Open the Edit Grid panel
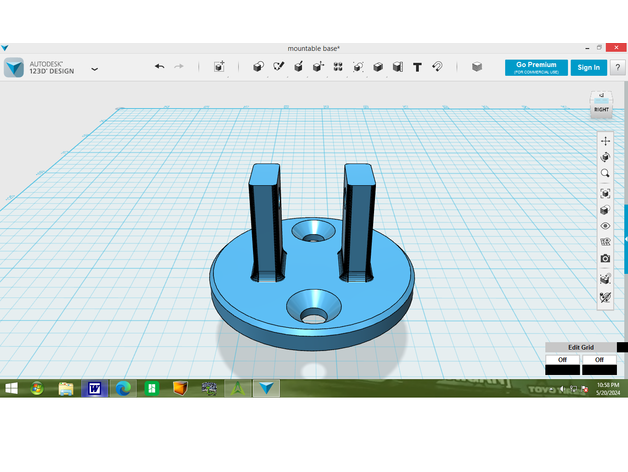628x472 pixels. [580, 347]
